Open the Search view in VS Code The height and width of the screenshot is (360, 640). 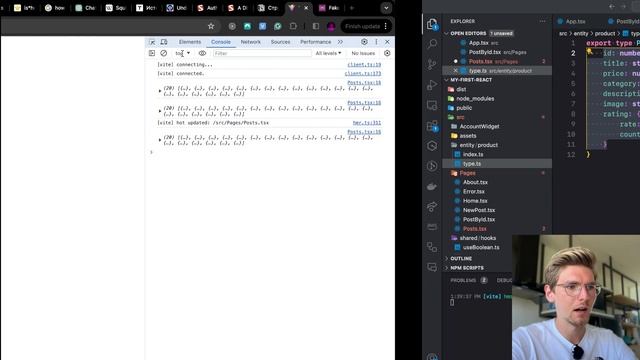[x=432, y=44]
